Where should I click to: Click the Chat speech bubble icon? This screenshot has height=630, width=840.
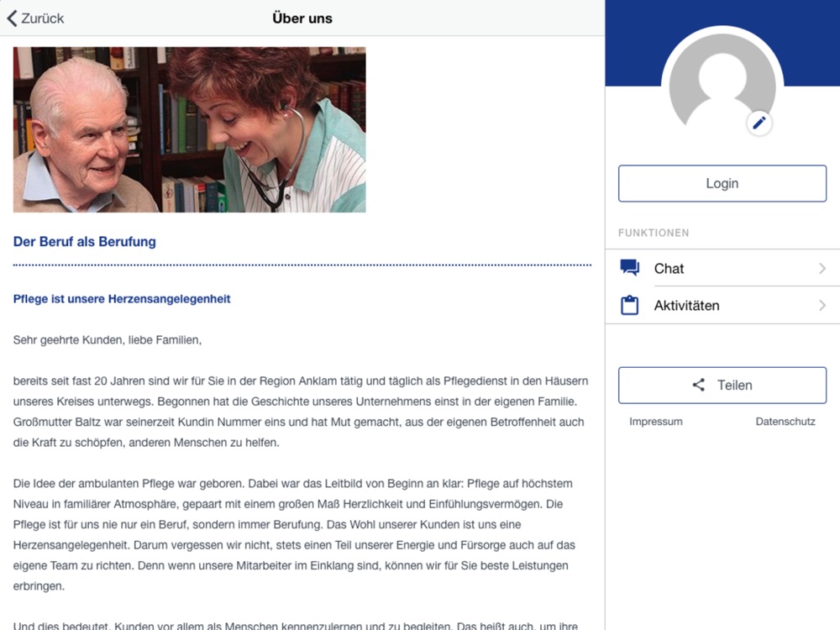(629, 267)
